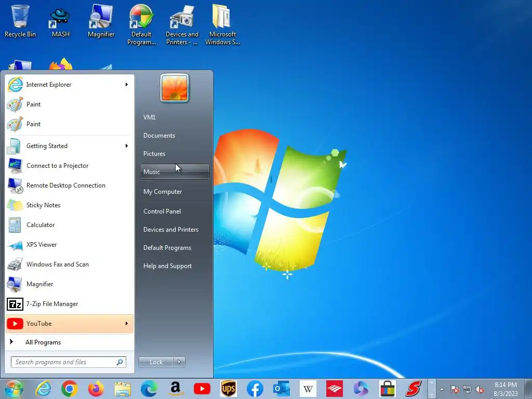Open the Amazon taskbar icon
Image resolution: width=532 pixels, height=399 pixels.
[x=176, y=389]
